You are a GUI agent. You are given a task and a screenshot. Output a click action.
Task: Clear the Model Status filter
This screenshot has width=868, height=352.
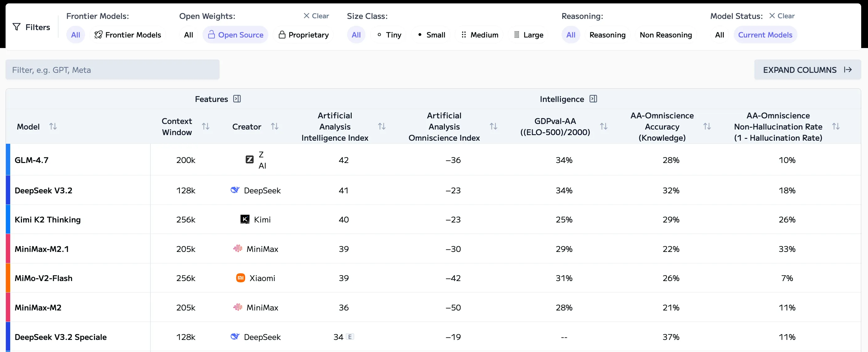click(x=782, y=16)
